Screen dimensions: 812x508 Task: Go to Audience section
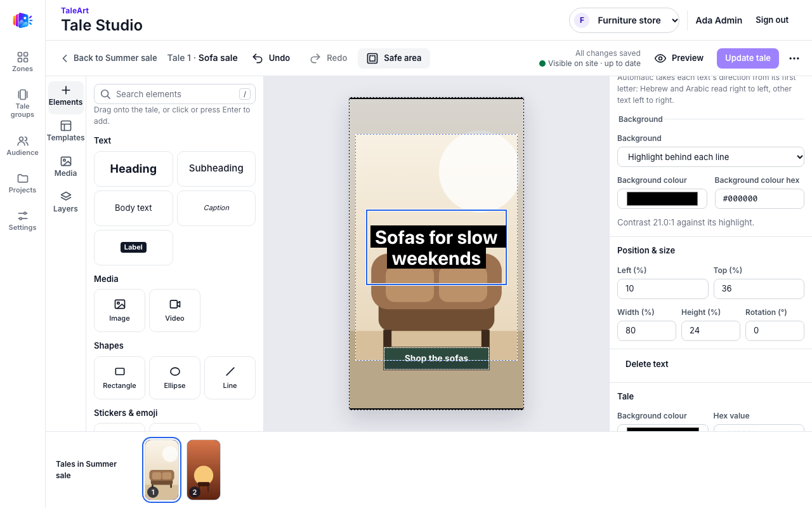(x=22, y=145)
